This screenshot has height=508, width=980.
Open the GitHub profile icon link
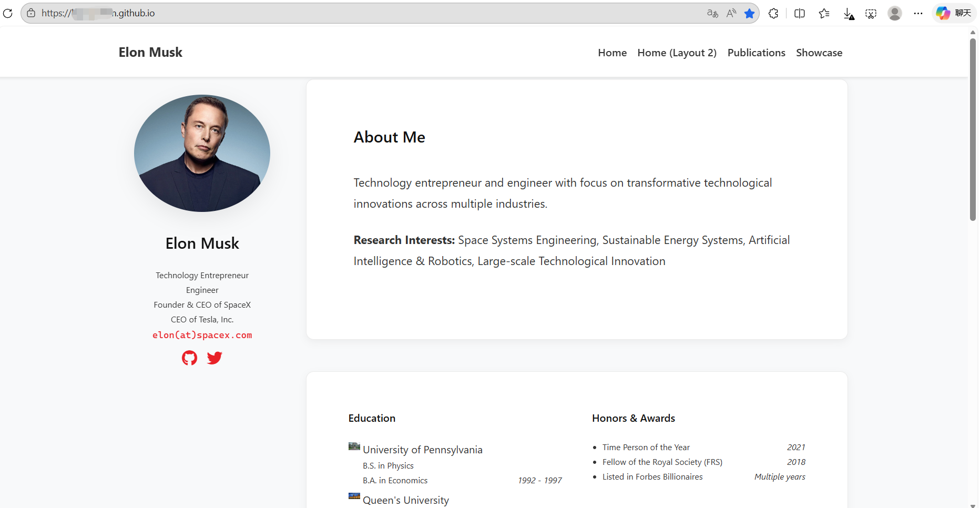[189, 358]
